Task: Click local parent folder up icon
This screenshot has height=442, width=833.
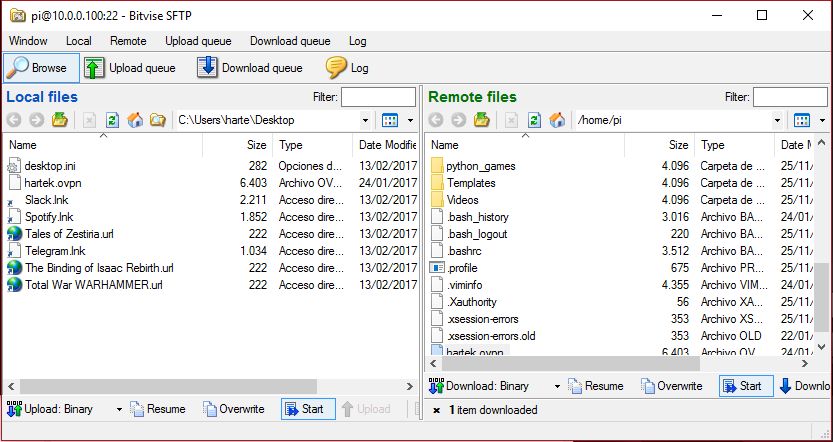Action: click(x=60, y=120)
